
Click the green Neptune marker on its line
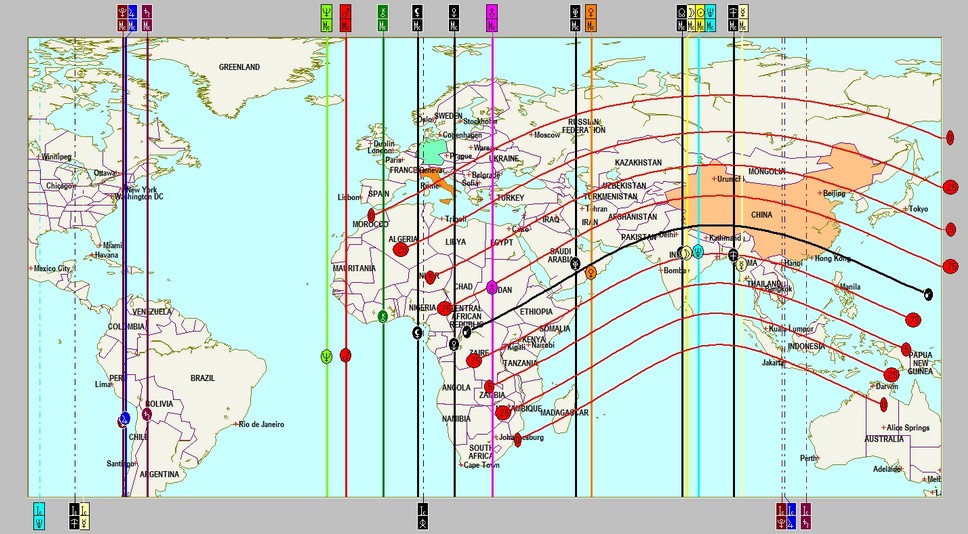point(327,355)
